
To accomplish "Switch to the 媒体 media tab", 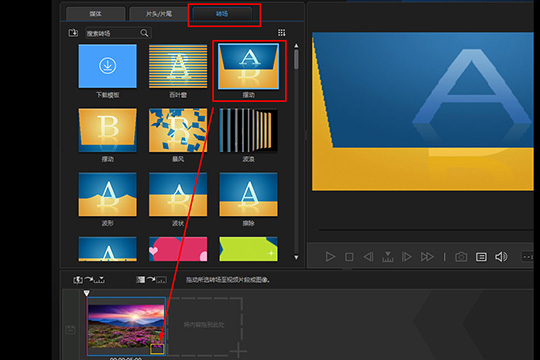I will (95, 14).
